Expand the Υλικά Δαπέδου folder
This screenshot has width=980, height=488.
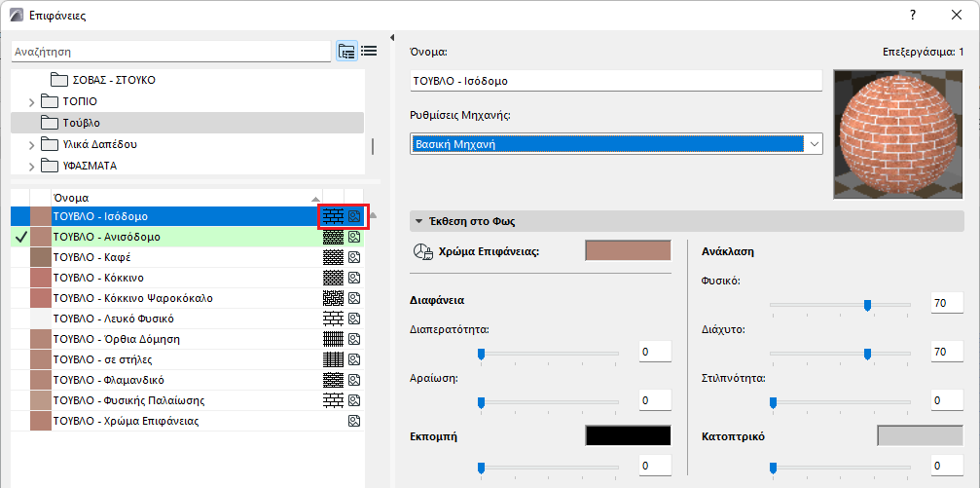point(31,144)
